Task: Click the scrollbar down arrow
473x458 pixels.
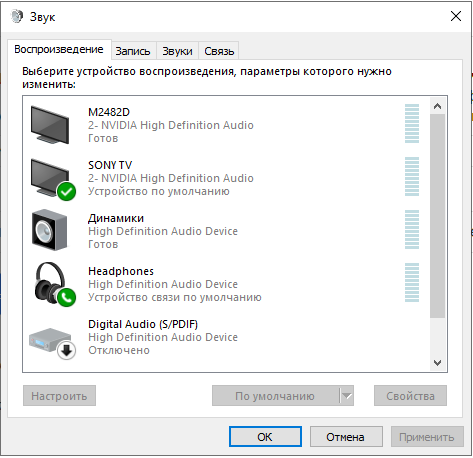Action: tap(437, 362)
